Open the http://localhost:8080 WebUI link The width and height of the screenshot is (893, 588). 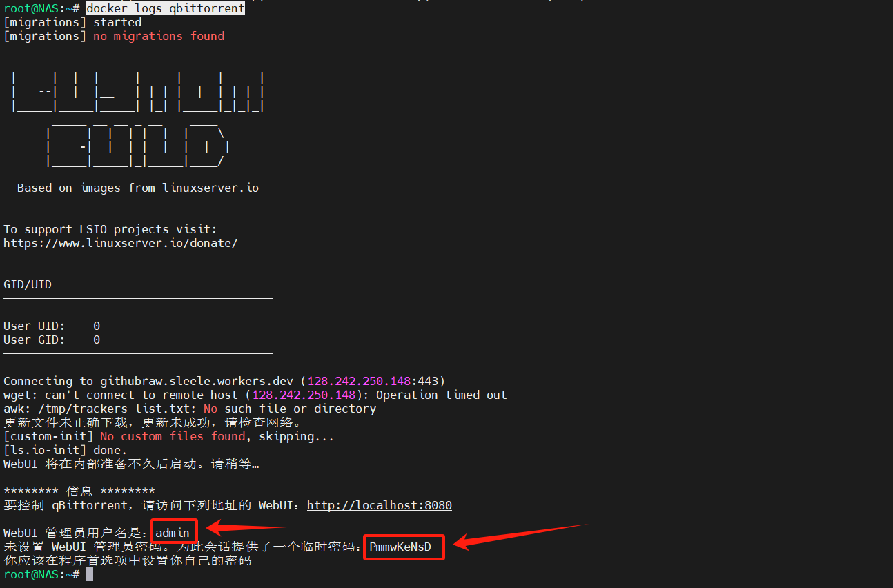(379, 505)
